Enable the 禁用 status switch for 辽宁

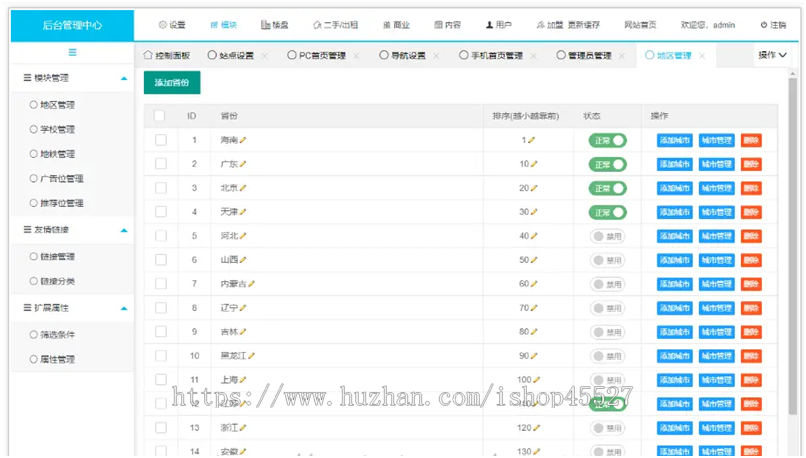[608, 308]
